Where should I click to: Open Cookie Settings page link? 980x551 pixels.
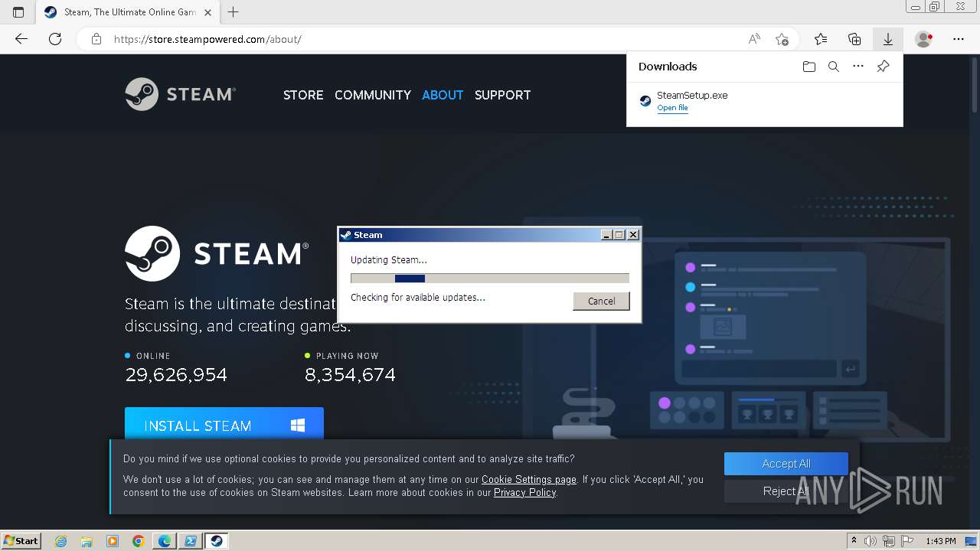point(529,480)
